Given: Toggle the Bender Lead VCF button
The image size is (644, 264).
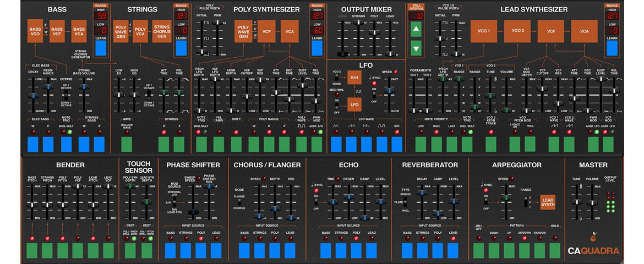Looking at the screenshot, I should click(x=108, y=250).
